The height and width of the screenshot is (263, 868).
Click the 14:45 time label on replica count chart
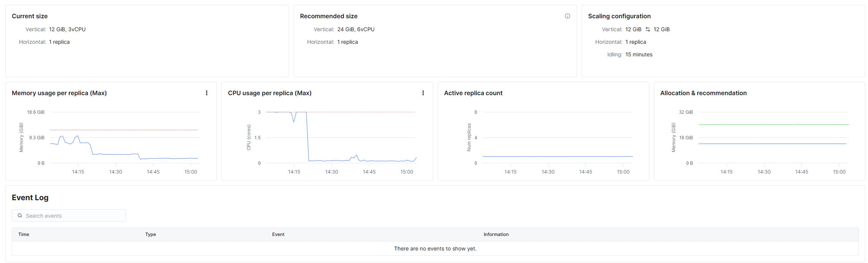[585, 172]
